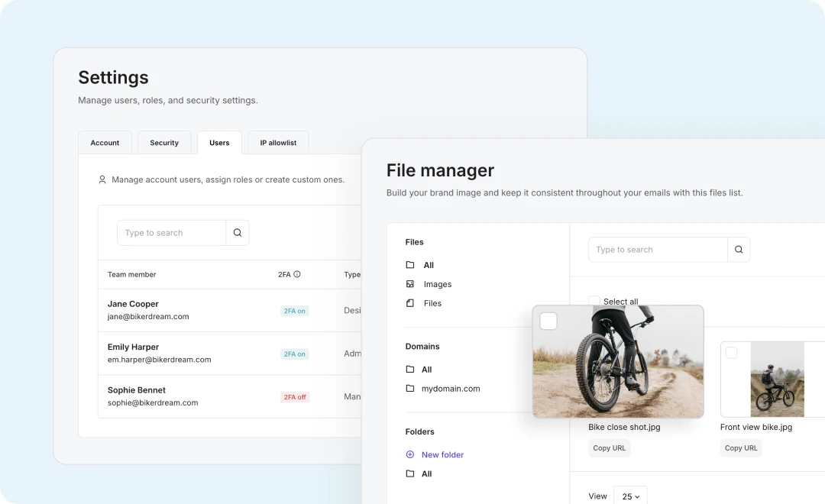Screen dimensions: 825x504
Task: Tick the Select all checkbox
Action: [594, 301]
